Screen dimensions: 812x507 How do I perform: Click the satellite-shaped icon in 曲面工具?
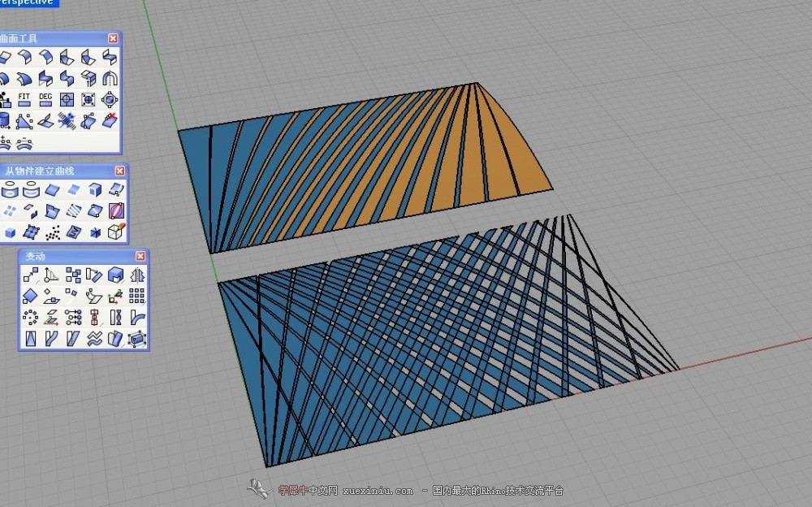[67, 120]
